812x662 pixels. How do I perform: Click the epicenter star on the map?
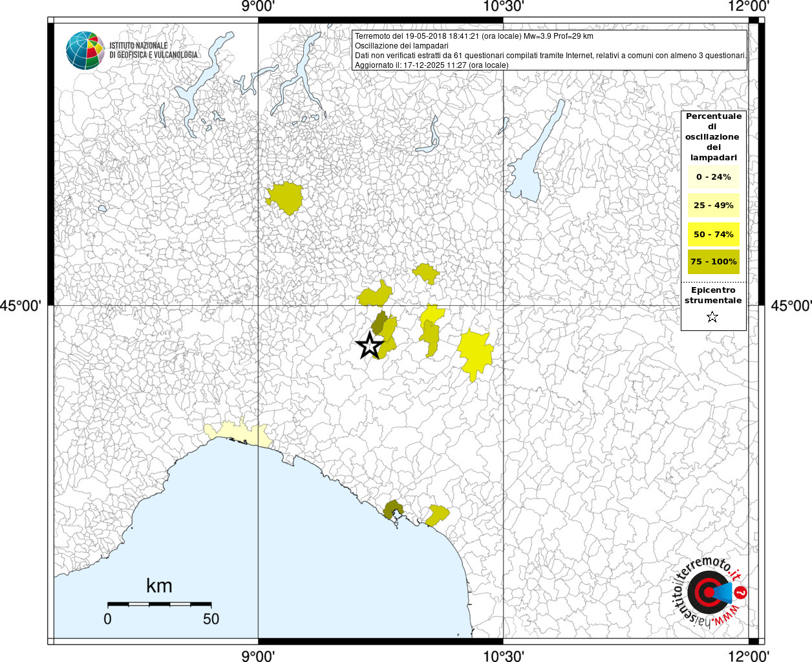370,345
